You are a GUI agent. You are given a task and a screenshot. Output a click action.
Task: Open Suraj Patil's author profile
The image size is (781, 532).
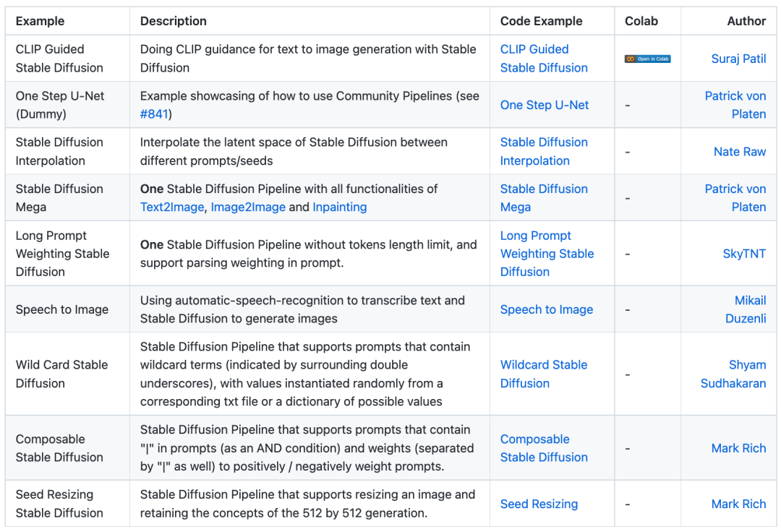[738, 59]
